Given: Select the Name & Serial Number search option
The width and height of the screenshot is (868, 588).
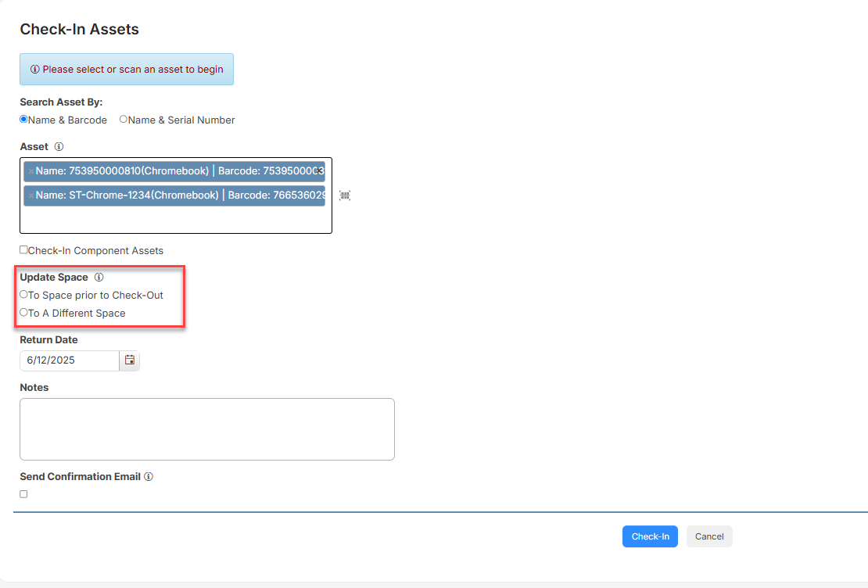Looking at the screenshot, I should tap(122, 119).
